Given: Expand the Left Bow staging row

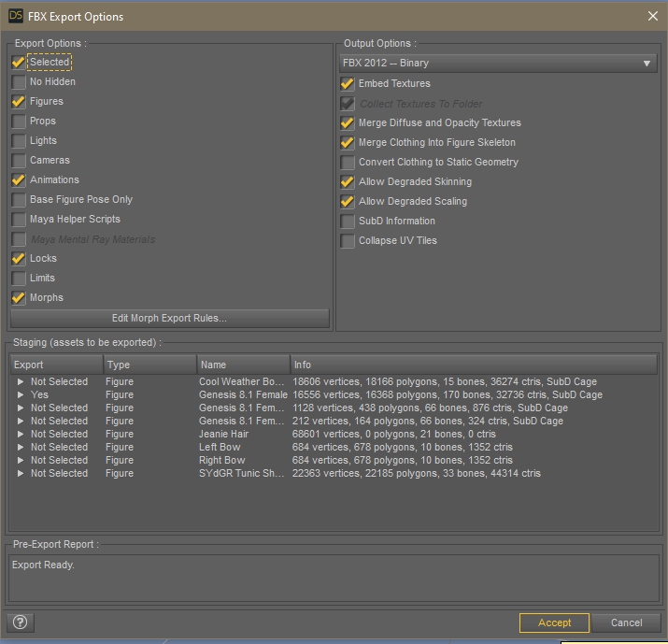Looking at the screenshot, I should pyautogui.click(x=20, y=447).
